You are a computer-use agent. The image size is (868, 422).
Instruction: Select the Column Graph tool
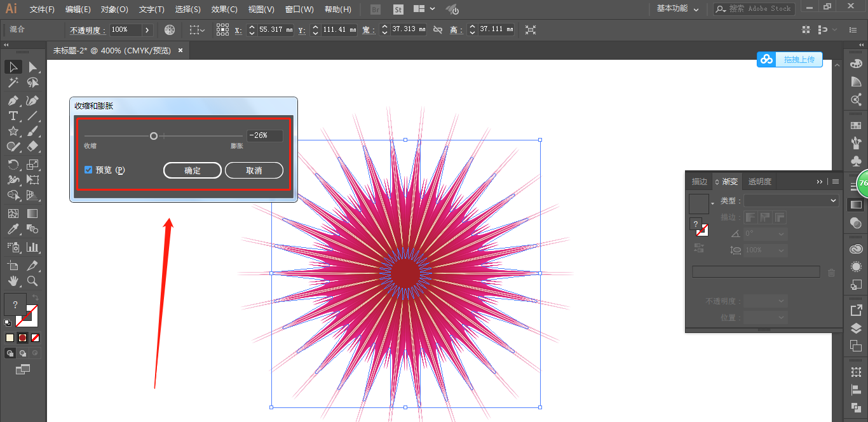coord(32,247)
